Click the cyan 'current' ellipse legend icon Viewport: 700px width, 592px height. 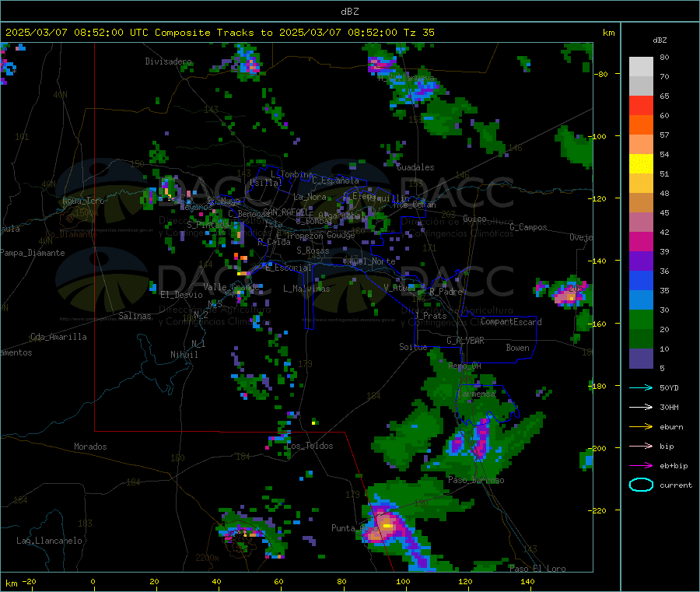641,485
